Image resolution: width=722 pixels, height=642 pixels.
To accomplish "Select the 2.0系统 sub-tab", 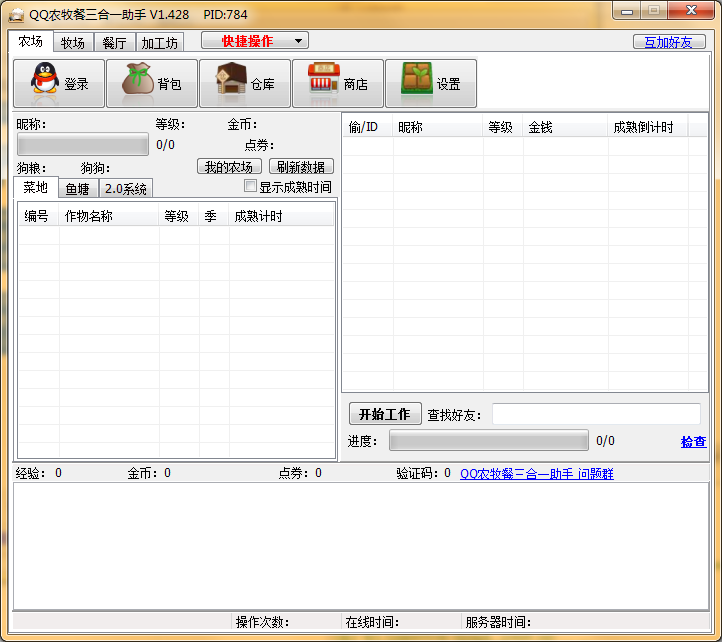I will [x=126, y=188].
